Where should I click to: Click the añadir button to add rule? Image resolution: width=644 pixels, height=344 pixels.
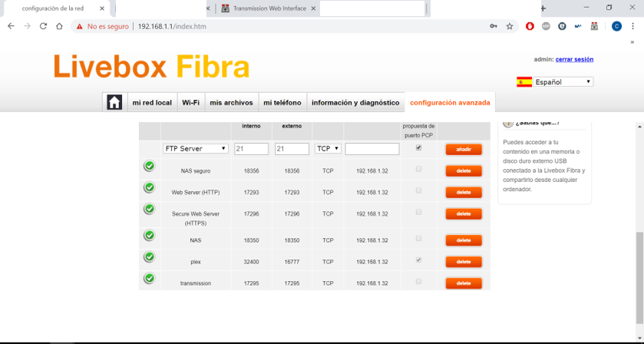tap(464, 150)
